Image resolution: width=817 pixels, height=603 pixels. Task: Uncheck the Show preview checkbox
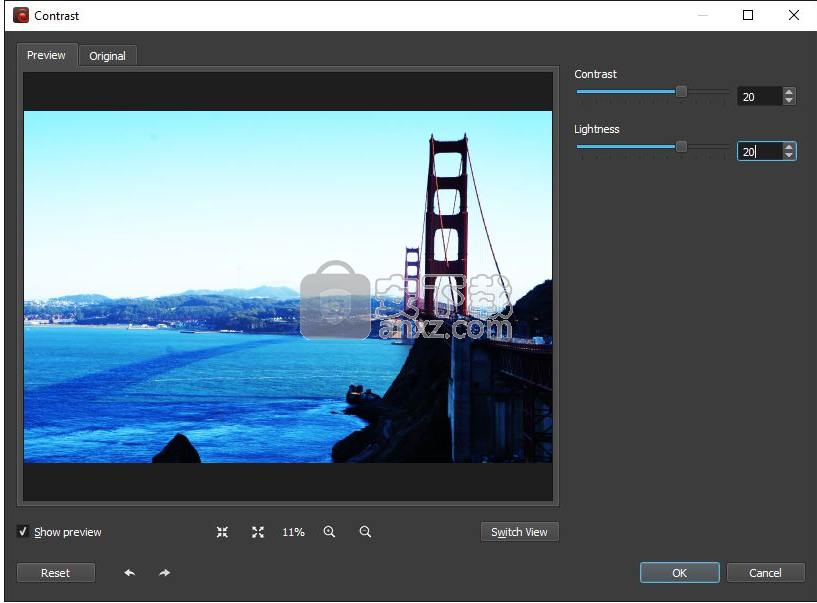tap(22, 532)
